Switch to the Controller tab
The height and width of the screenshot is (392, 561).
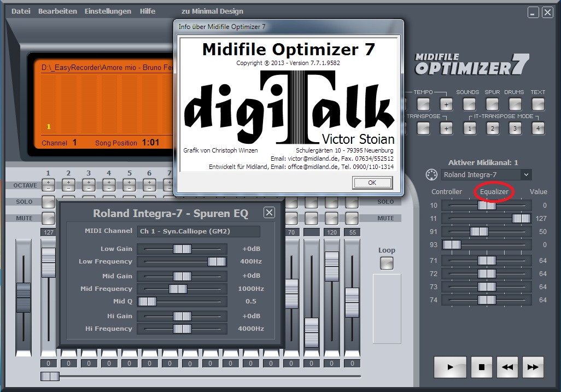447,192
